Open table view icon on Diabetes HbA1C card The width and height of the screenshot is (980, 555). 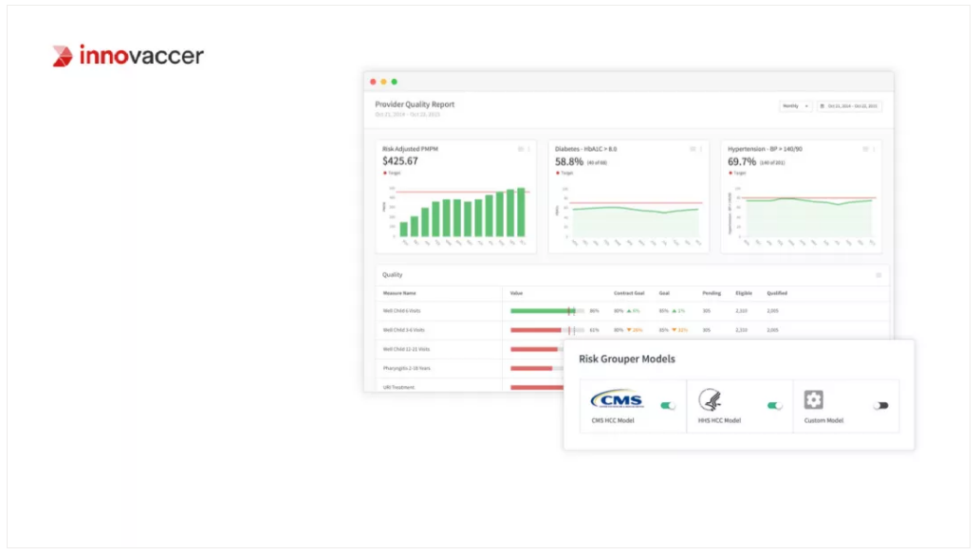pyautogui.click(x=693, y=149)
